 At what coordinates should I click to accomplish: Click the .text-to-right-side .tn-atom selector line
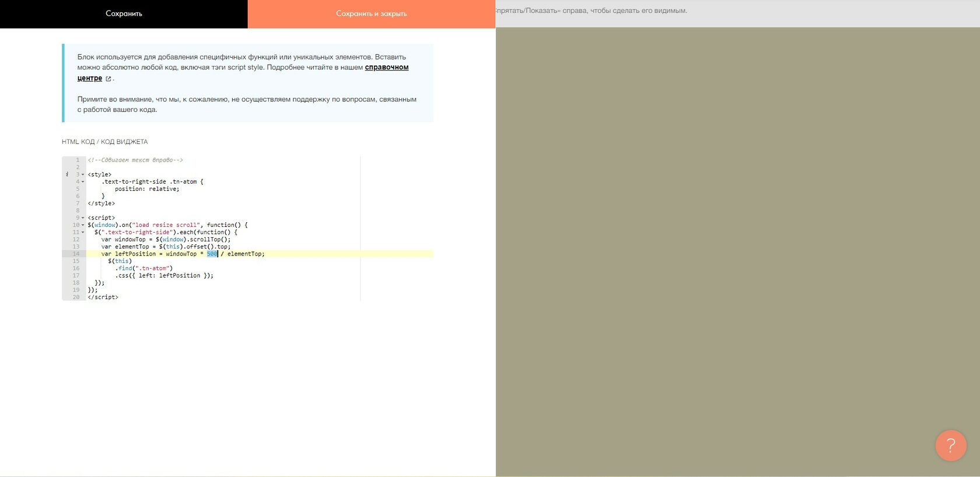click(153, 182)
